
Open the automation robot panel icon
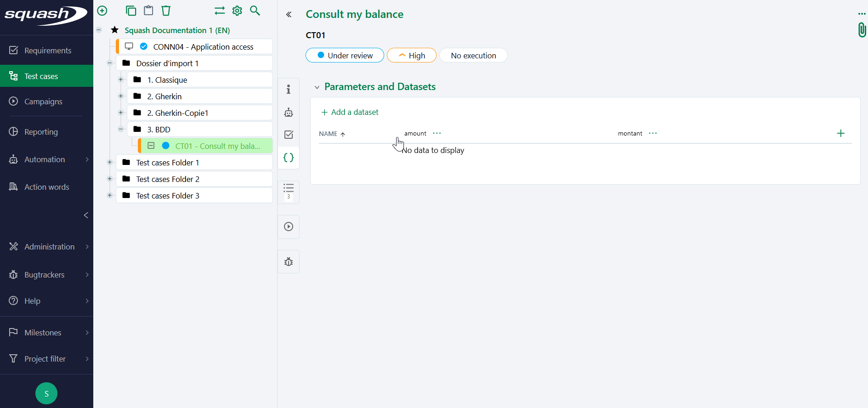[x=289, y=112]
